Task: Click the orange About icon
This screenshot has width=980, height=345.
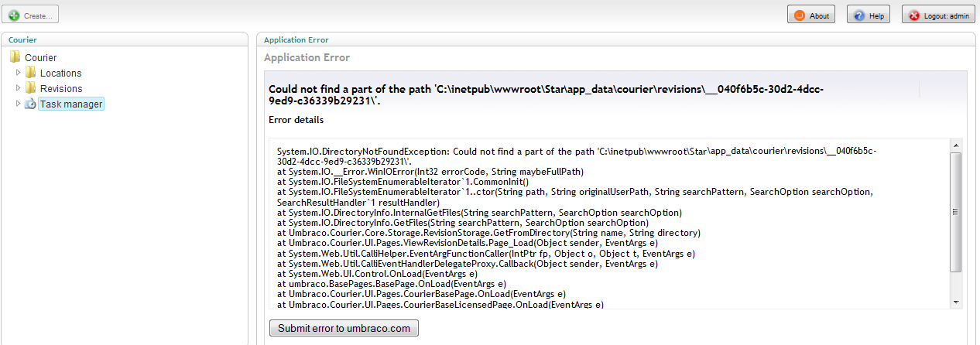Action: 800,15
